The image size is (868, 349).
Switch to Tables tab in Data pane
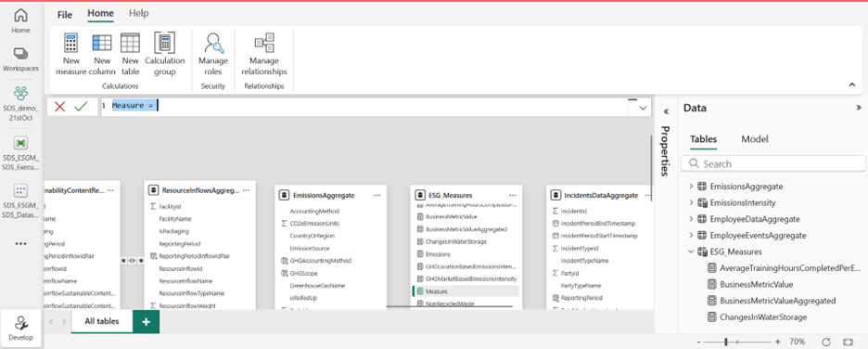click(x=703, y=139)
